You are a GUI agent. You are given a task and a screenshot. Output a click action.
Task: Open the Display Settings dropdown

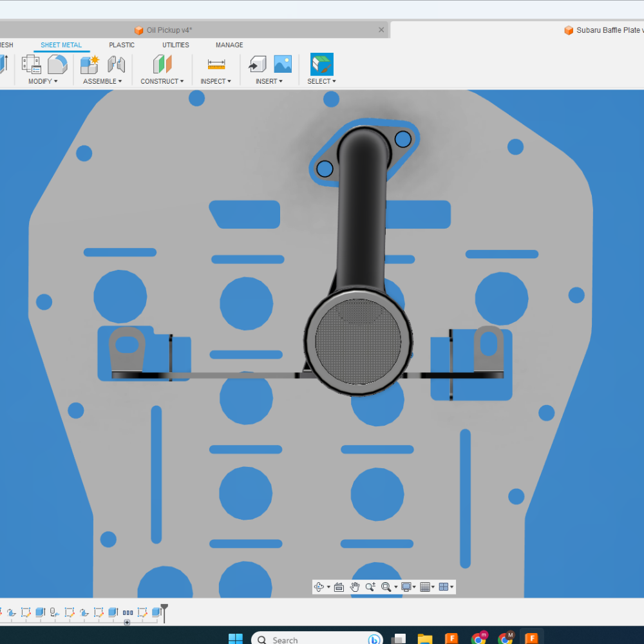(408, 587)
